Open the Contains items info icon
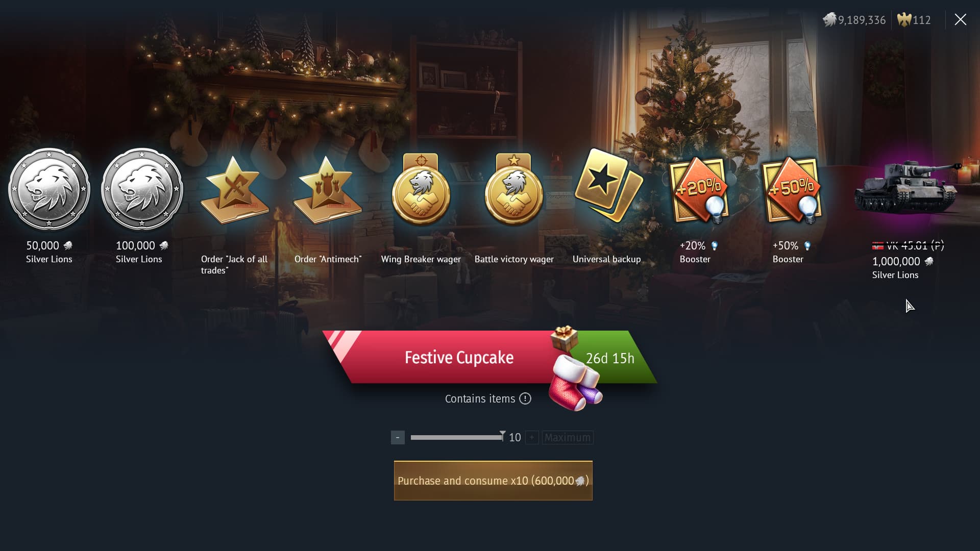 [x=525, y=398]
